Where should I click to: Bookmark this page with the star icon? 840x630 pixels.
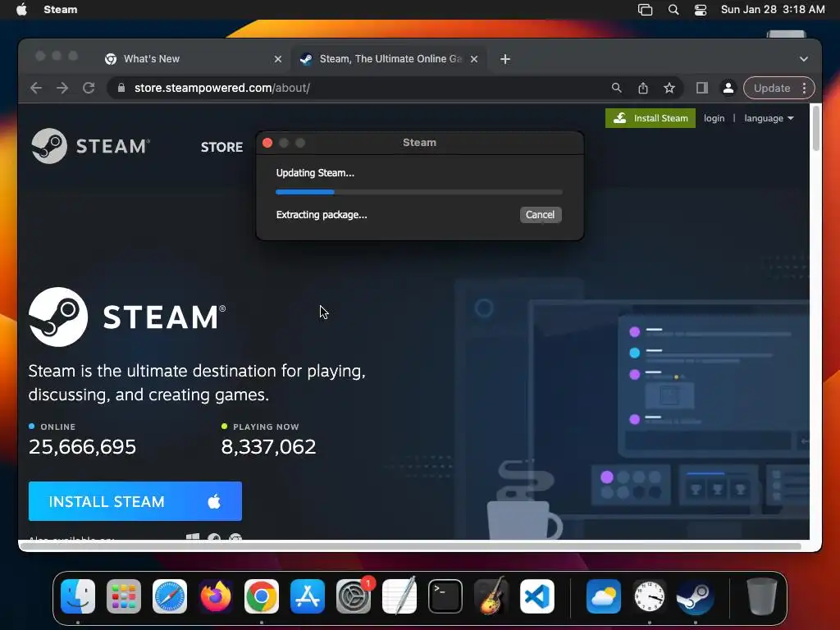tap(669, 88)
